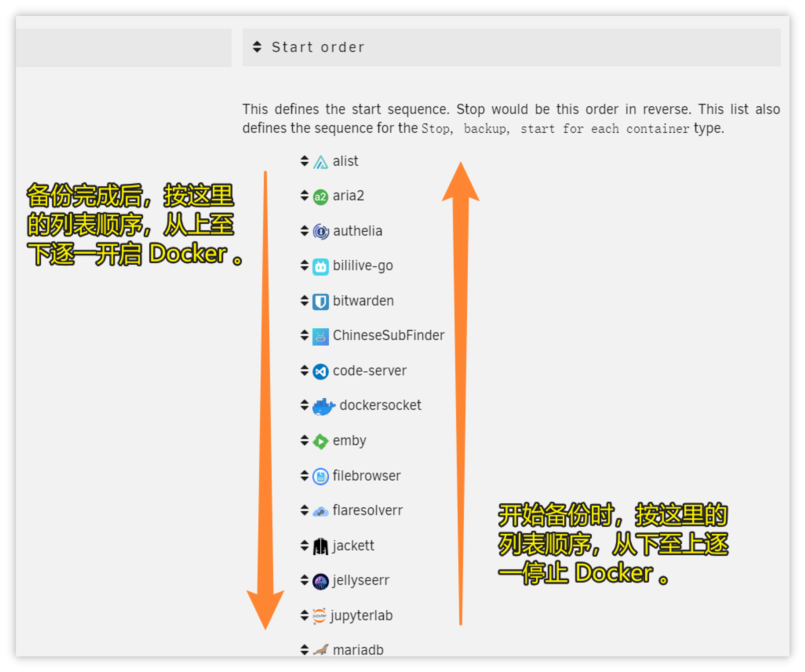This screenshot has width=805, height=672.
Task: Select the code-server entry text
Action: click(369, 370)
